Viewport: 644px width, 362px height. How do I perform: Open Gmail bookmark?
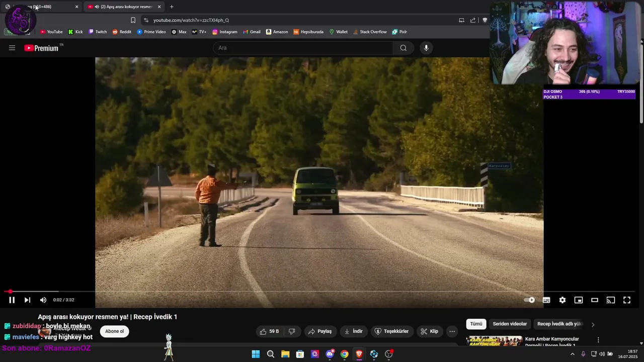coord(252,32)
